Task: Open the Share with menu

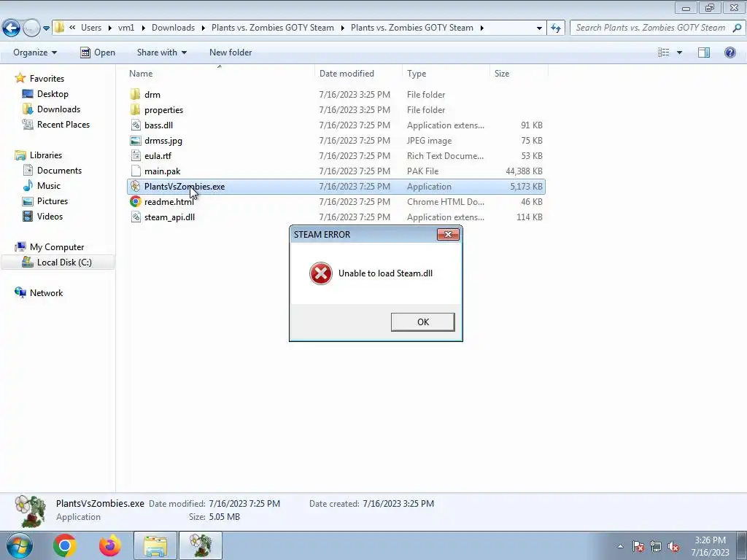Action: 161,52
